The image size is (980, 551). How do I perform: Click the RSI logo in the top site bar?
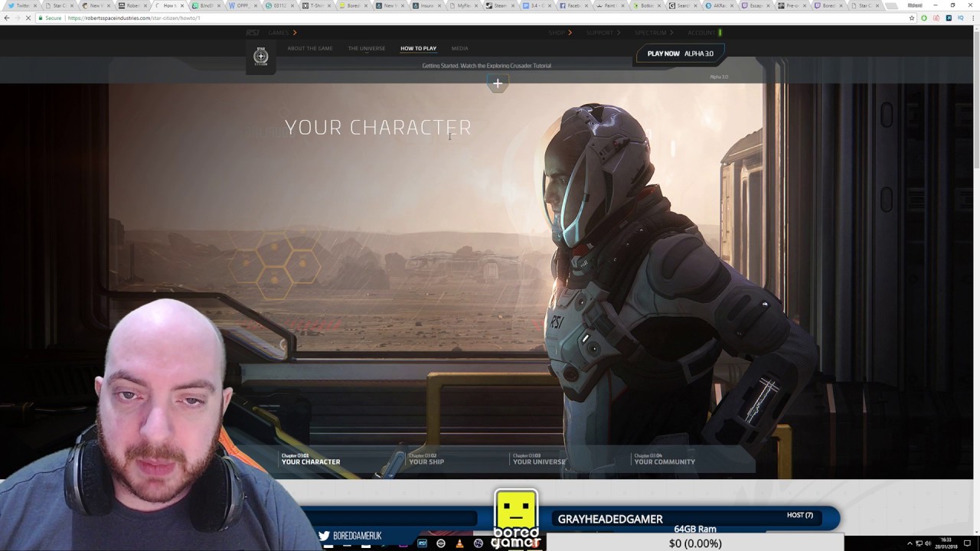coord(253,33)
